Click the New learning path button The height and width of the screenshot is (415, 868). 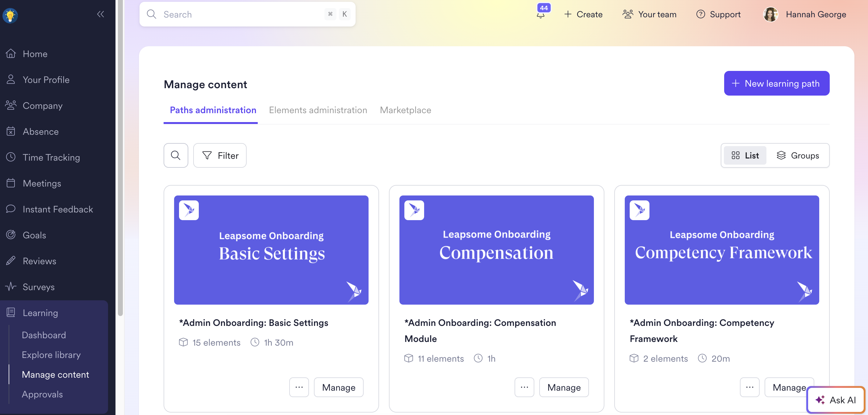coord(776,83)
